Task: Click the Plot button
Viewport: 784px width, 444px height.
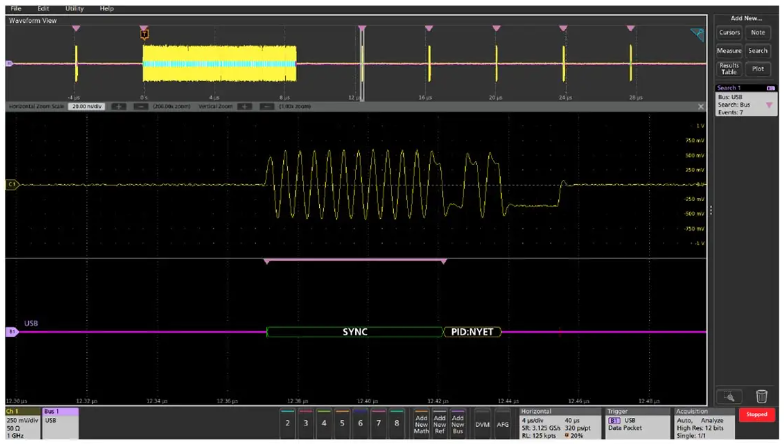Action: click(758, 68)
